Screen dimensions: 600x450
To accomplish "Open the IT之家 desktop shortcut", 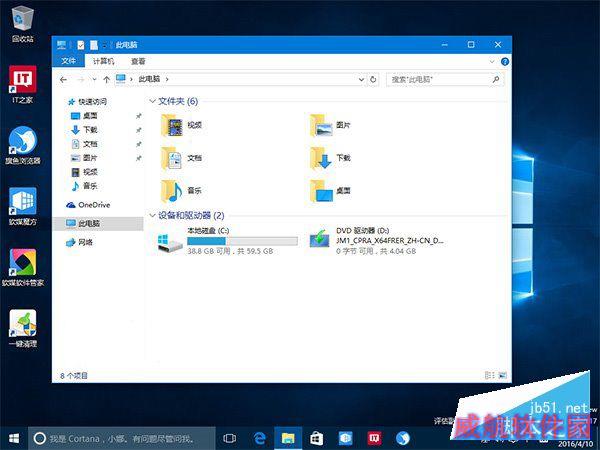I will (23, 84).
